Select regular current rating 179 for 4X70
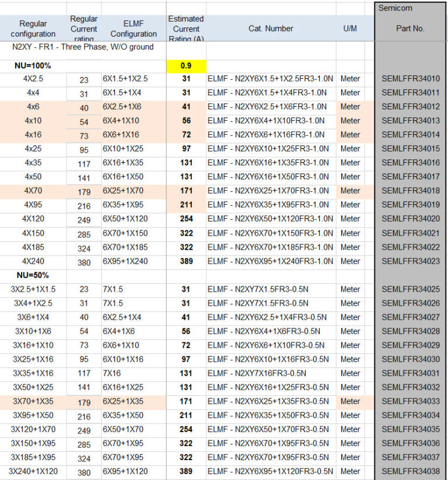This screenshot has height=480, width=448. click(x=84, y=192)
